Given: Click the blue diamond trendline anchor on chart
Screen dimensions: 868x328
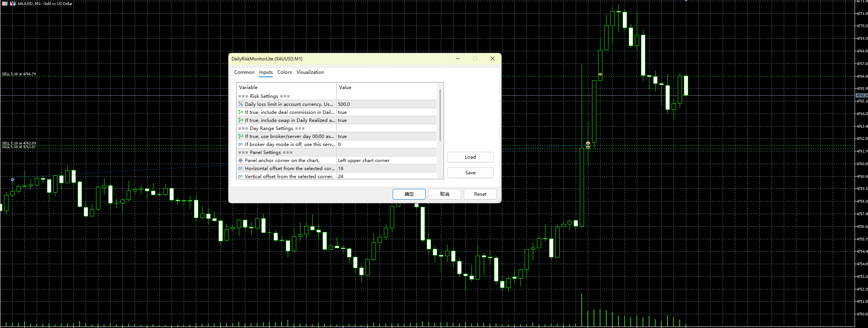Looking at the screenshot, I should pyautogui.click(x=13, y=179).
